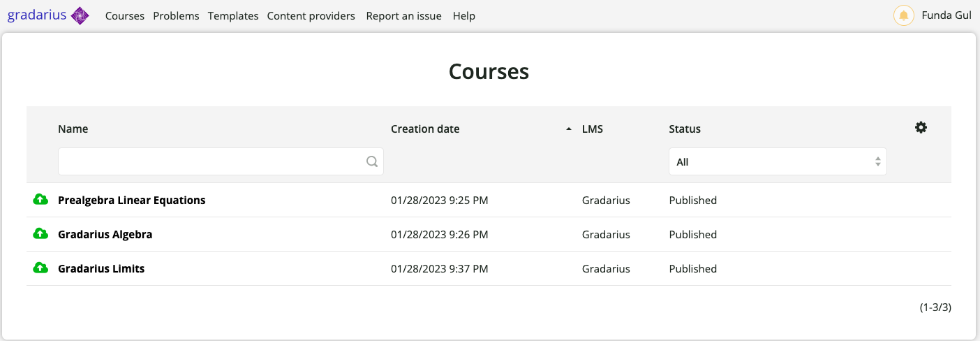Image resolution: width=980 pixels, height=341 pixels.
Task: Open the Templates menu item
Action: (233, 15)
